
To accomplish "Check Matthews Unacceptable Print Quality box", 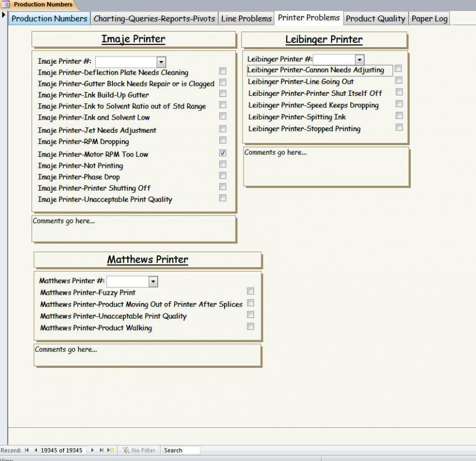I will click(x=250, y=315).
